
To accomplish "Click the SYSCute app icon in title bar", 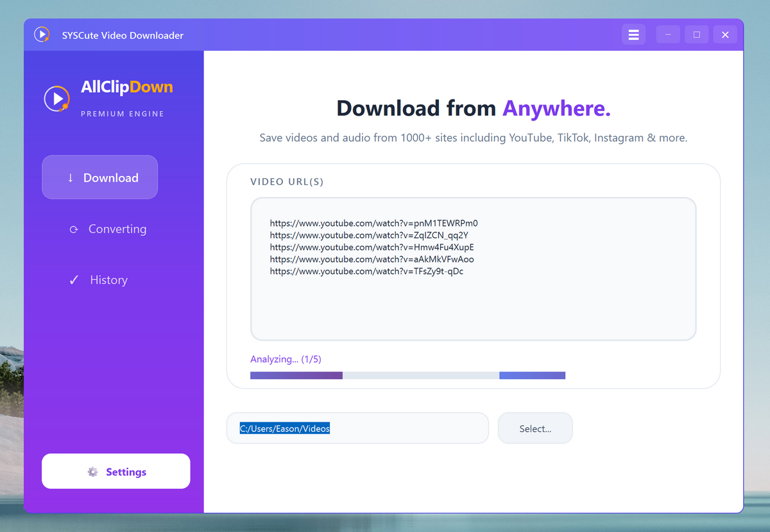I will coord(41,34).
